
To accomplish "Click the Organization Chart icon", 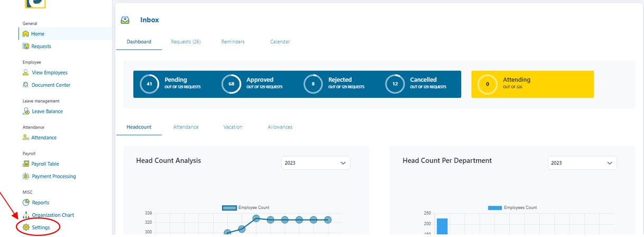I will click(25, 215).
